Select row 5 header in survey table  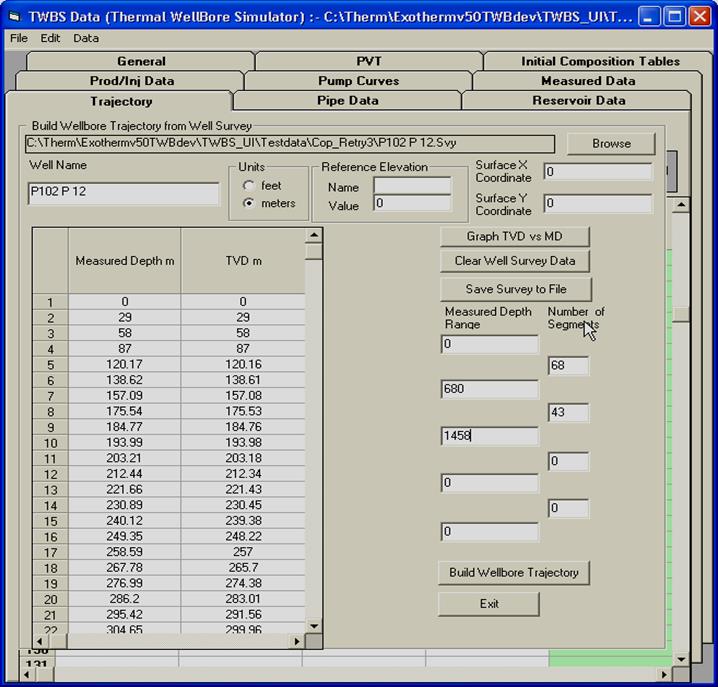[x=50, y=365]
